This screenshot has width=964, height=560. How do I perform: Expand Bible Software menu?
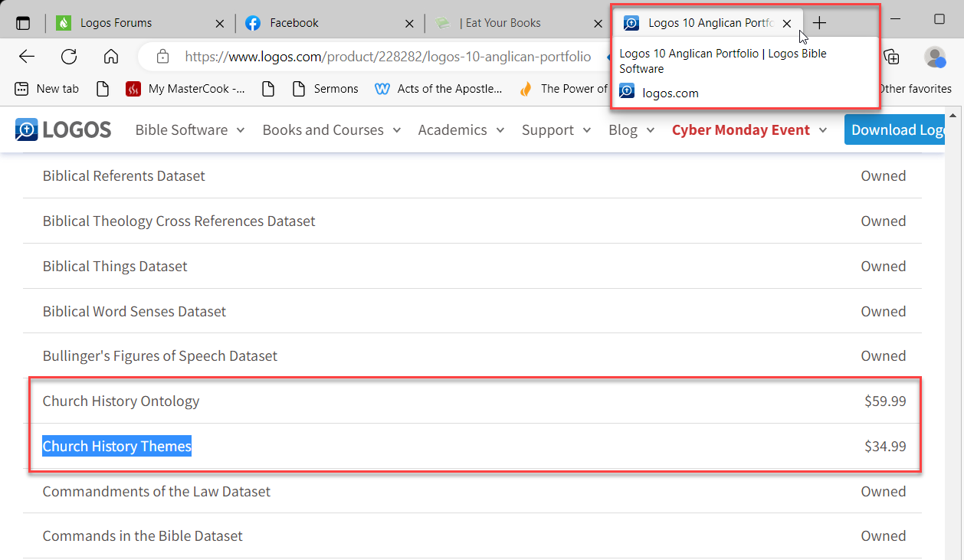click(190, 130)
